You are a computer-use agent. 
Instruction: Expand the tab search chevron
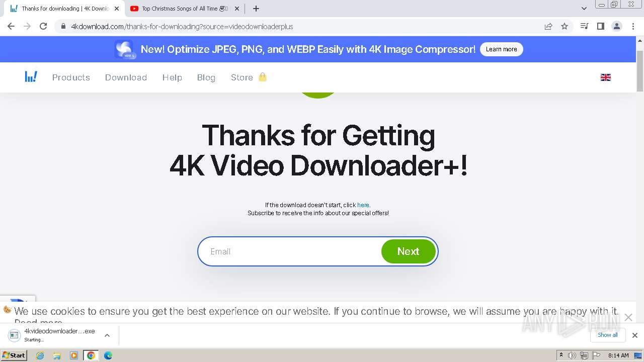point(584,9)
